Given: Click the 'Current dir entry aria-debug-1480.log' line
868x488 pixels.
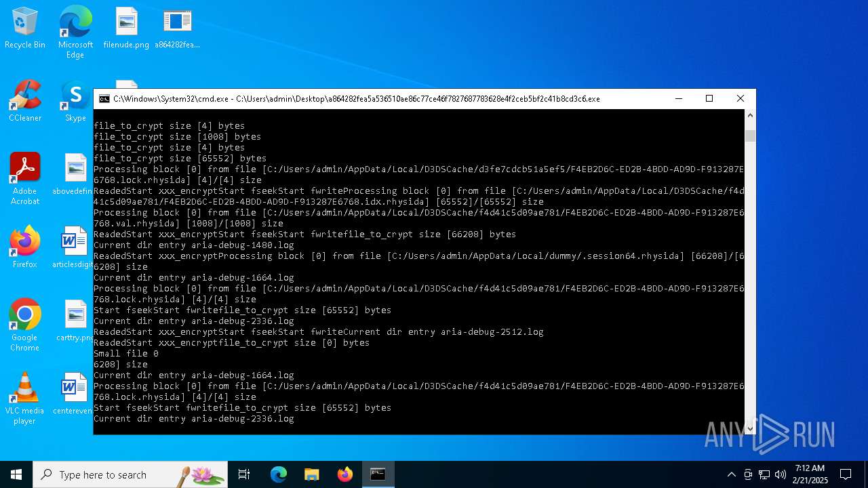Looking at the screenshot, I should 194,245.
